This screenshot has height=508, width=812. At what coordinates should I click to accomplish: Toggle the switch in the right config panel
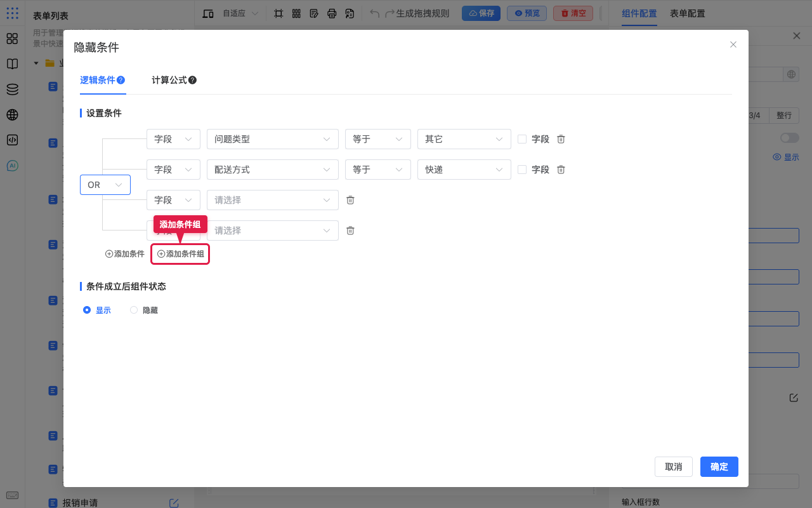coord(790,138)
